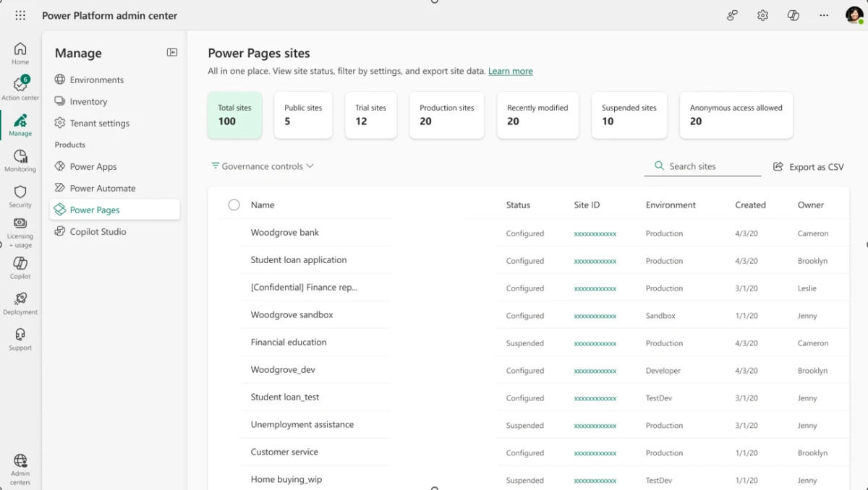Screen dimensions: 868x490
Task: Collapse the Manage navigation pane
Action: (172, 52)
